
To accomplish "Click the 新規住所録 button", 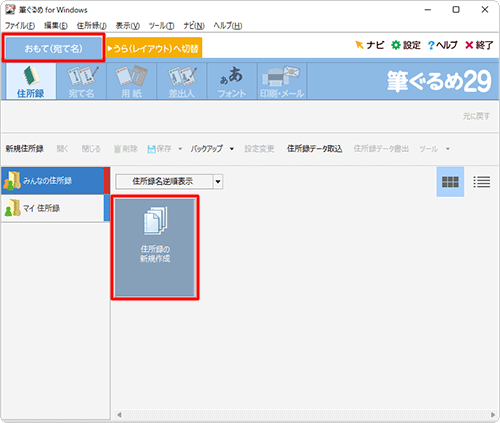I will pyautogui.click(x=25, y=149).
